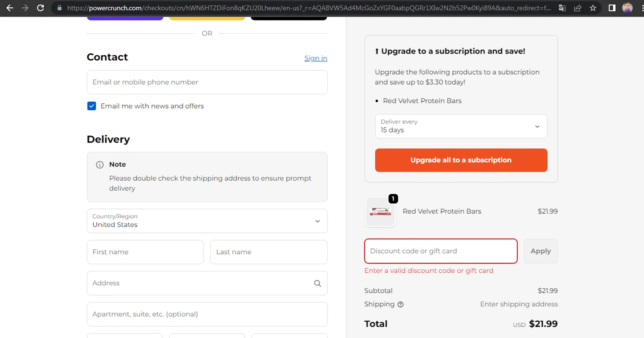Screen dimensions: 644x338
Task: Click the browser address bar URL
Action: (309, 8)
